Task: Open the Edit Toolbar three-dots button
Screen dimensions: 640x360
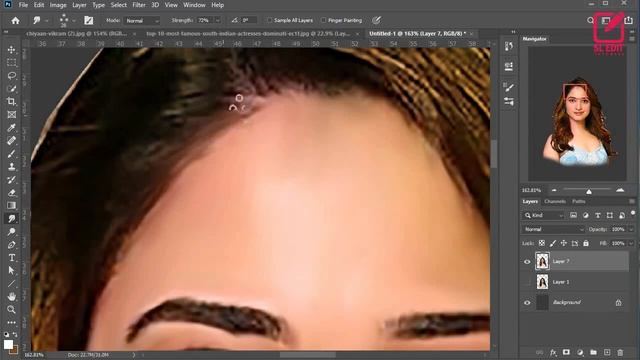Action: click(11, 322)
